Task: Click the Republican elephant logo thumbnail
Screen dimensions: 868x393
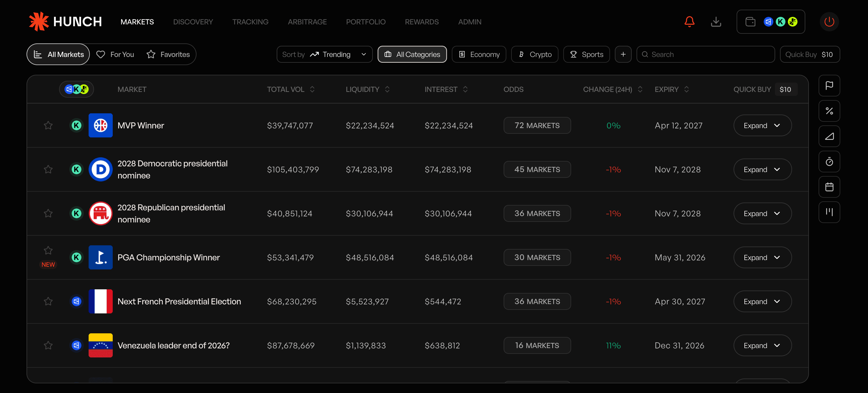Action: (x=100, y=213)
